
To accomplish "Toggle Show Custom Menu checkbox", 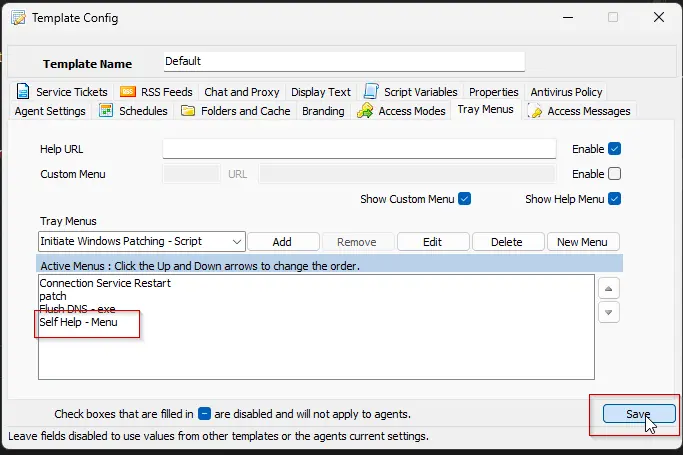I will tap(464, 199).
